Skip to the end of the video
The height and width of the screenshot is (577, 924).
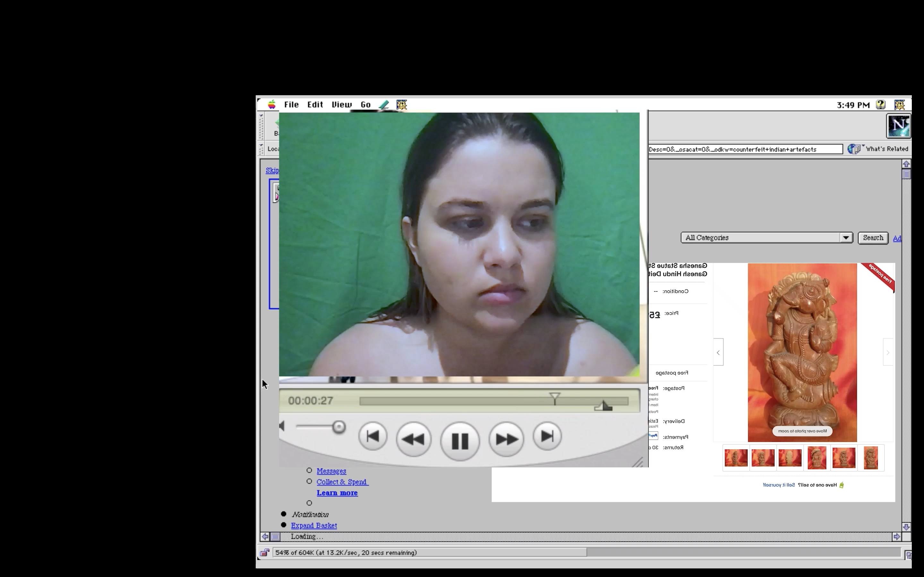(547, 436)
